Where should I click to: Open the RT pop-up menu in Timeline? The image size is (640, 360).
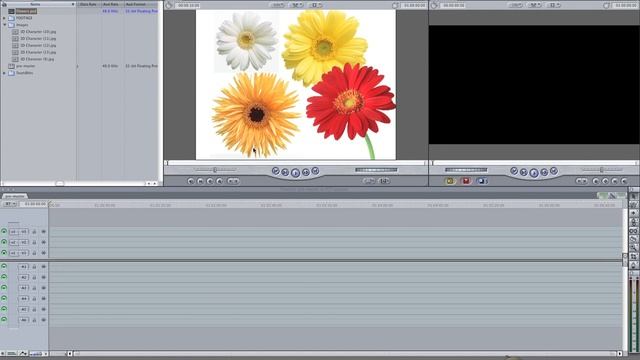click(9, 204)
